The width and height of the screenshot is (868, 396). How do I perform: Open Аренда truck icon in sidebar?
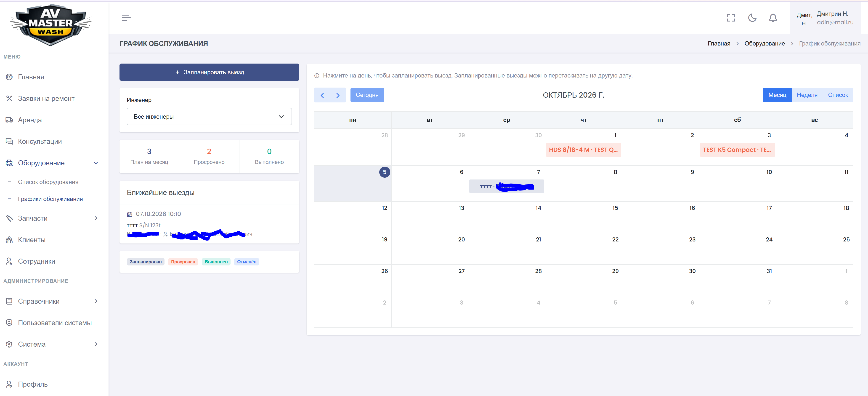(x=9, y=120)
